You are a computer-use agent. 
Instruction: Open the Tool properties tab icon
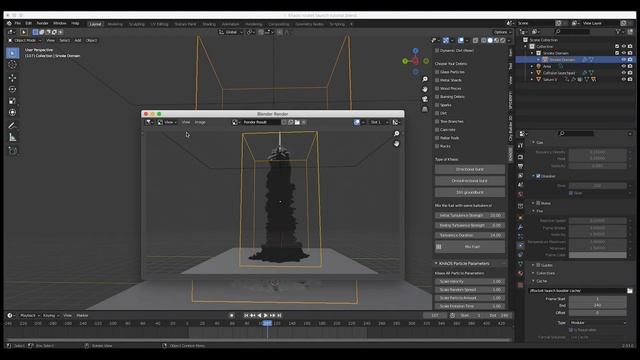(x=520, y=146)
